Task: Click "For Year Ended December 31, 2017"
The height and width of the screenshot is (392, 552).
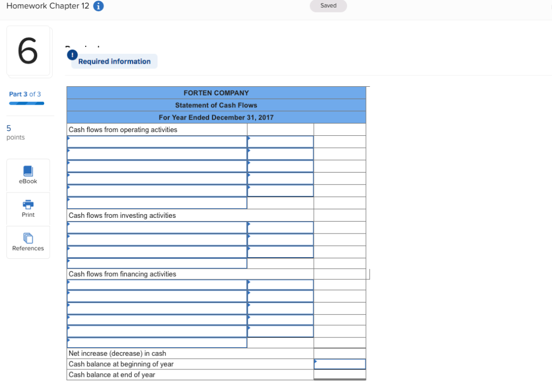Action: pyautogui.click(x=216, y=118)
